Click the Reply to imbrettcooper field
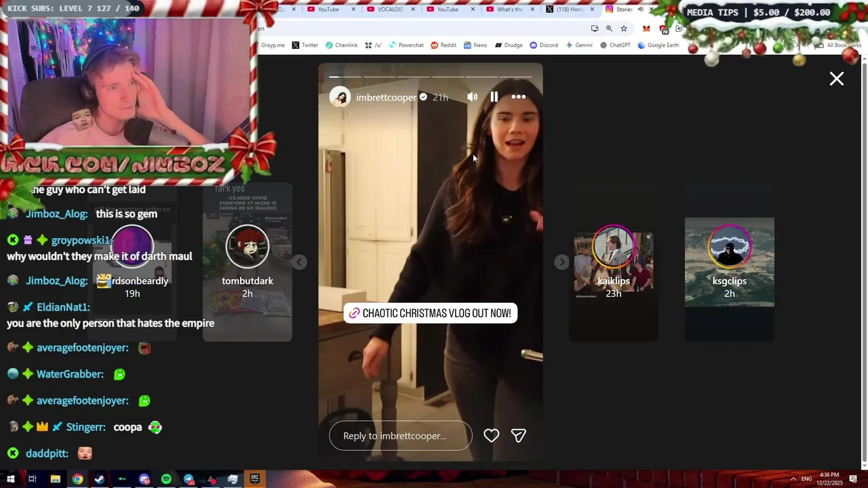 point(400,436)
